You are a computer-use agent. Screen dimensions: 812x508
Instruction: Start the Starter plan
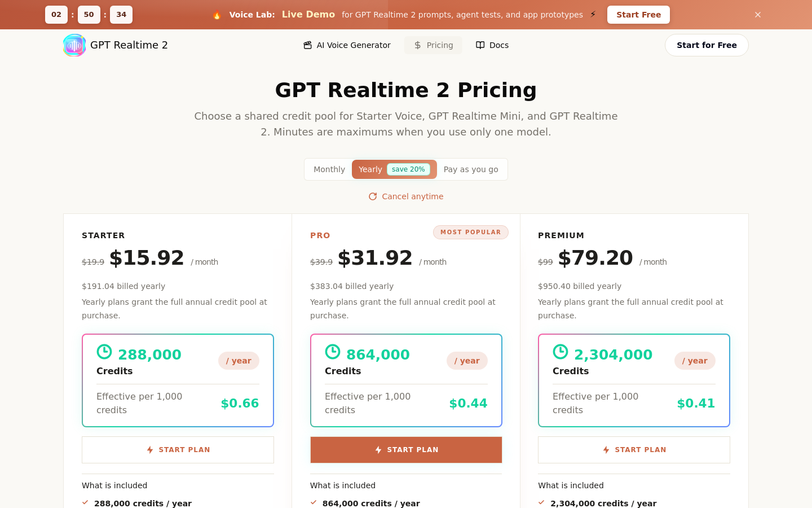click(x=178, y=450)
